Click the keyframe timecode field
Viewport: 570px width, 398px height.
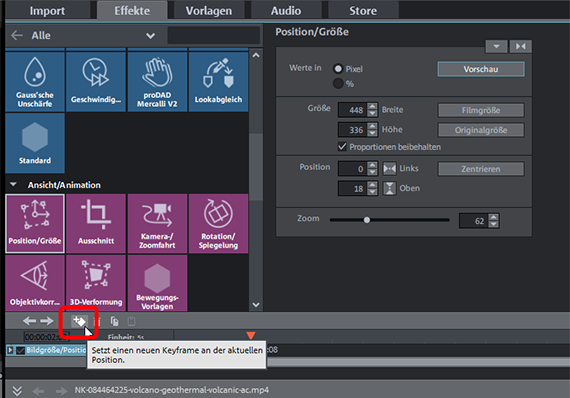(x=45, y=337)
